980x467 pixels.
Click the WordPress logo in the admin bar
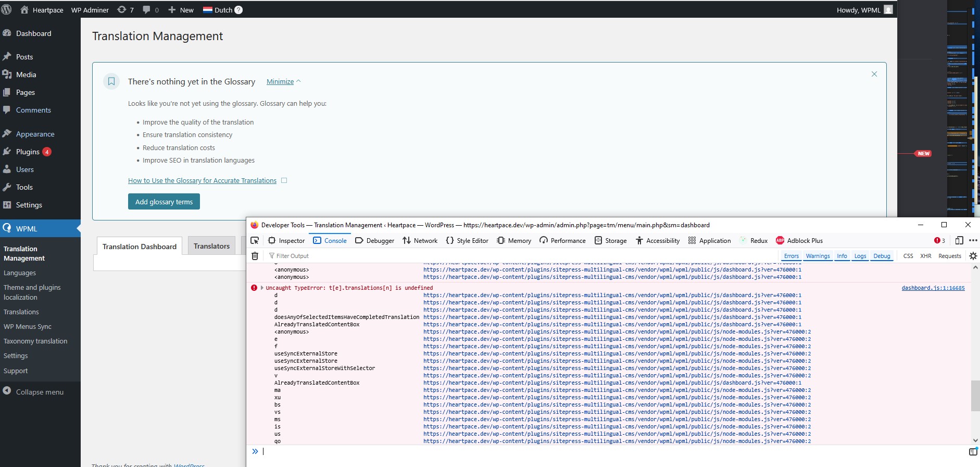pos(7,9)
